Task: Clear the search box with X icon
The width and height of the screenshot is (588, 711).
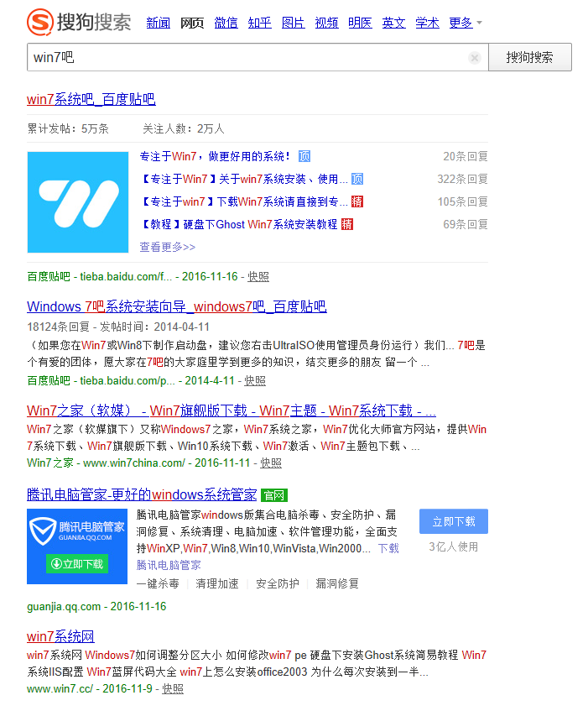Action: coord(474,58)
